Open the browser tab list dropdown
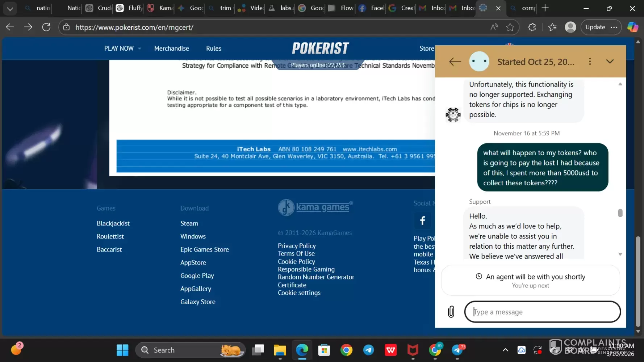644x362 pixels. pos(10,8)
